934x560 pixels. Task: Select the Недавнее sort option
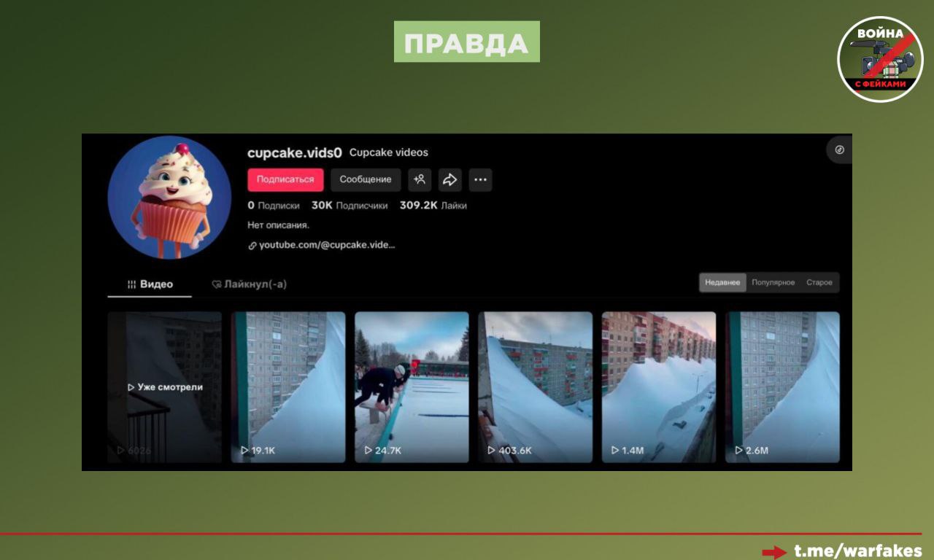click(722, 283)
